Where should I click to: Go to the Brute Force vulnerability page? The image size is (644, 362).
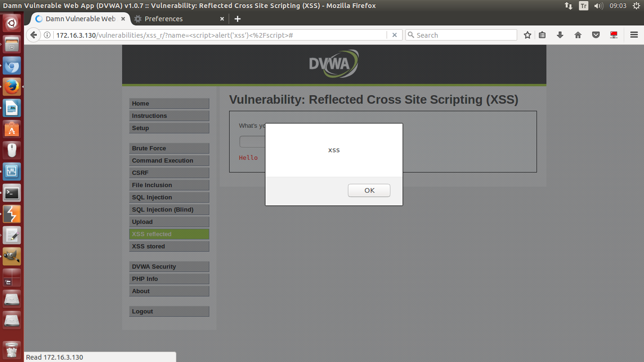pos(169,148)
